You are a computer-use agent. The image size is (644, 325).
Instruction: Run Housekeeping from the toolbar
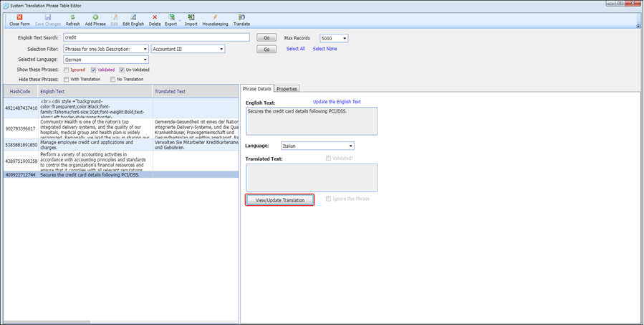[x=215, y=17]
